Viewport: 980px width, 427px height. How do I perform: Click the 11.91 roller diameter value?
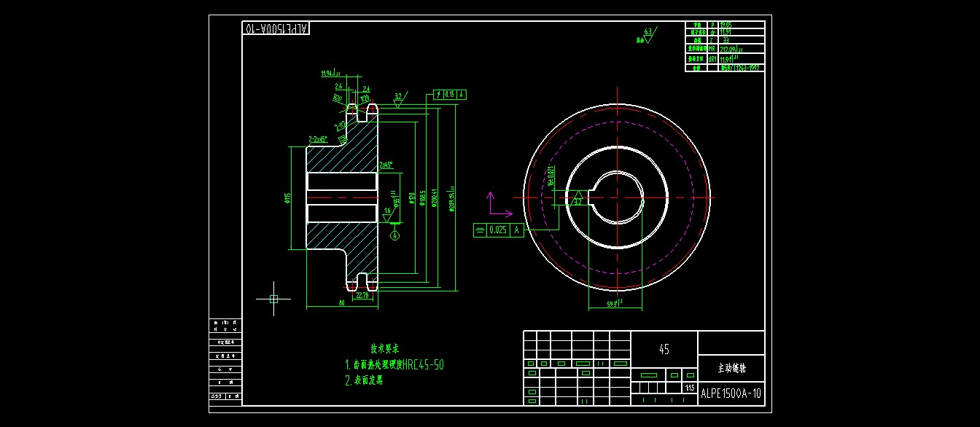click(x=726, y=32)
